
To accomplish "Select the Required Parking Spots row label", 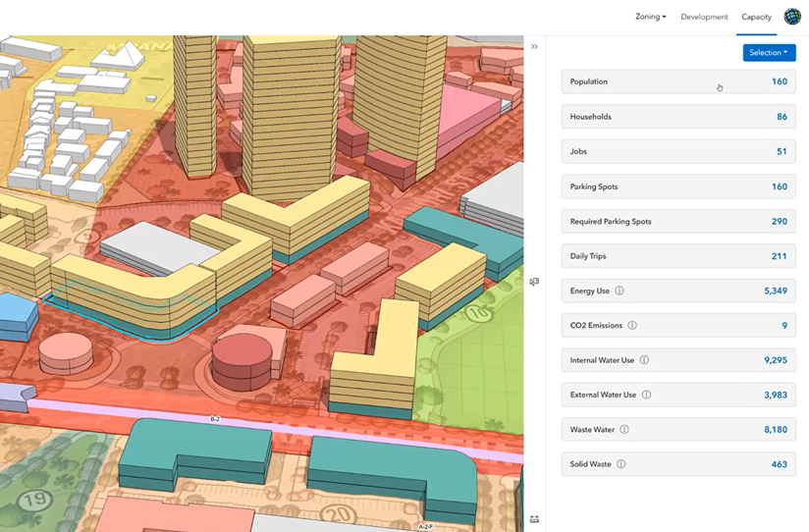I will click(611, 222).
